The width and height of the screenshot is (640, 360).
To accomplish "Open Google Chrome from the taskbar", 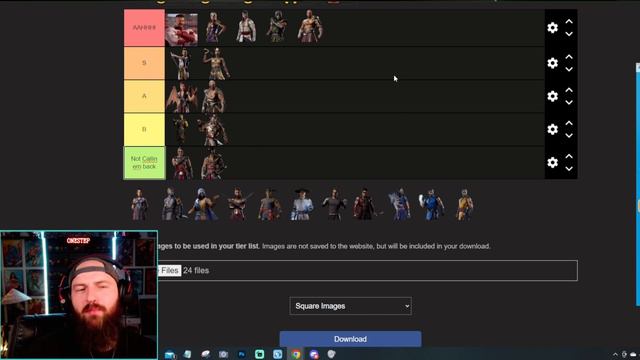I will tap(296, 354).
